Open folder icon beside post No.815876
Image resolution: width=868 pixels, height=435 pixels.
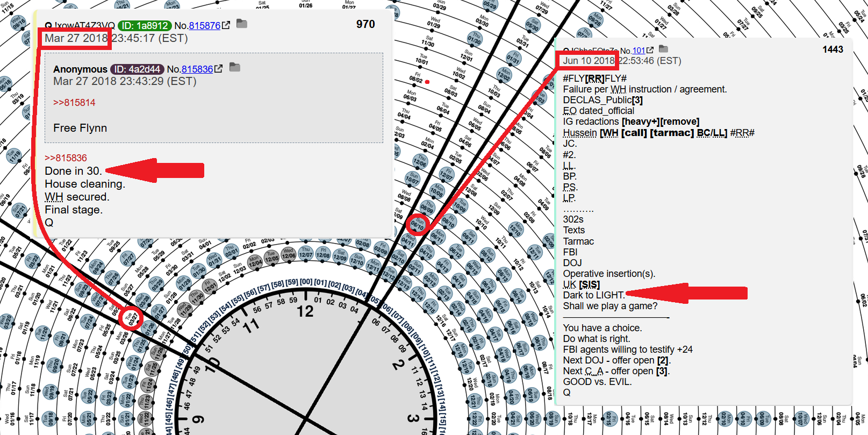click(x=242, y=24)
